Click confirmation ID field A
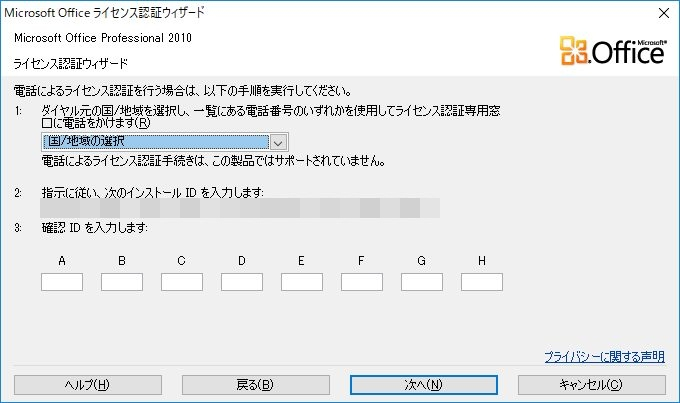 pyautogui.click(x=61, y=282)
